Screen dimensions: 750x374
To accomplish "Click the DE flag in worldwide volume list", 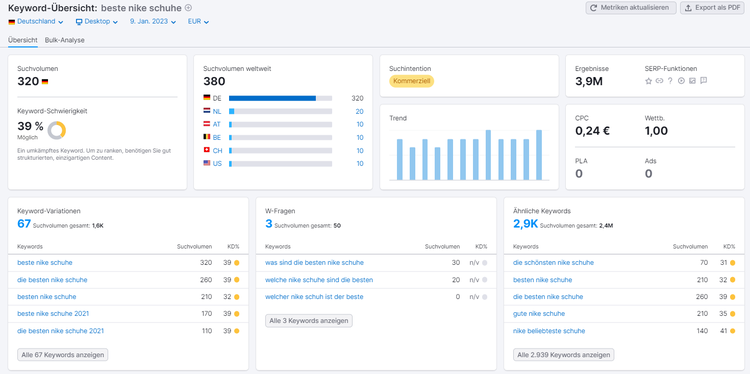I will pos(207,98).
